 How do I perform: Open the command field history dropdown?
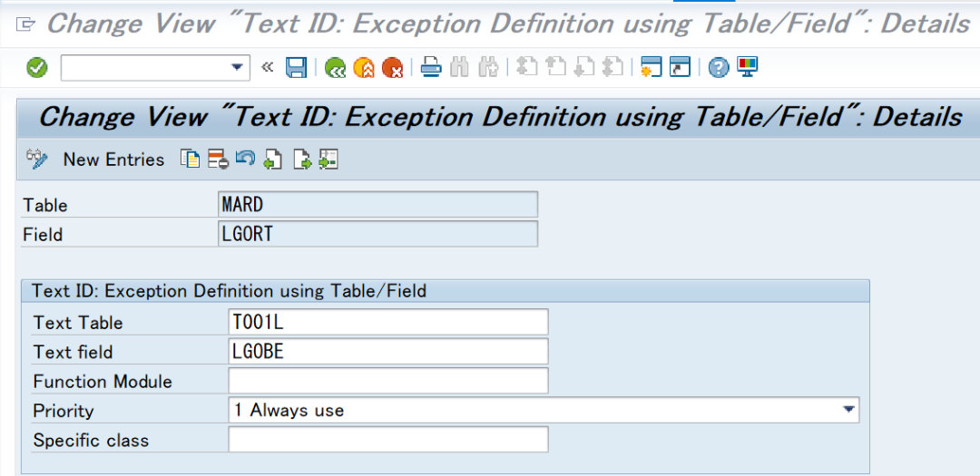point(237,67)
